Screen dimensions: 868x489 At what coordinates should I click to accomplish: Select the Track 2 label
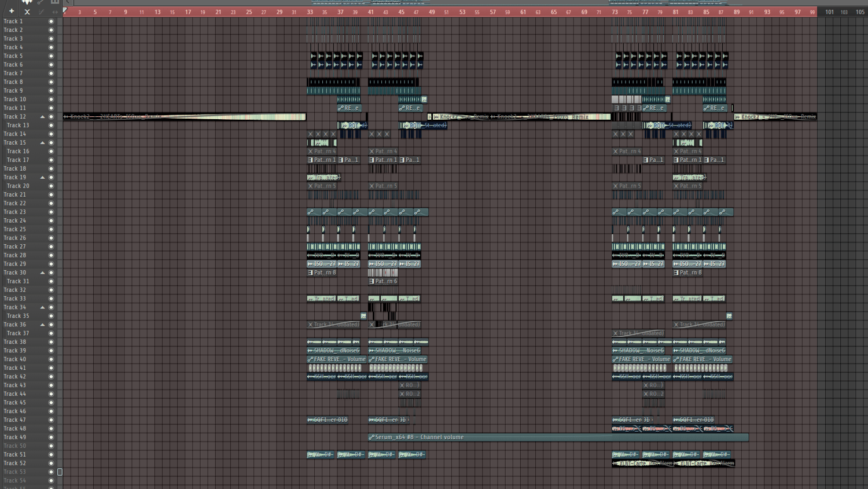pyautogui.click(x=13, y=30)
